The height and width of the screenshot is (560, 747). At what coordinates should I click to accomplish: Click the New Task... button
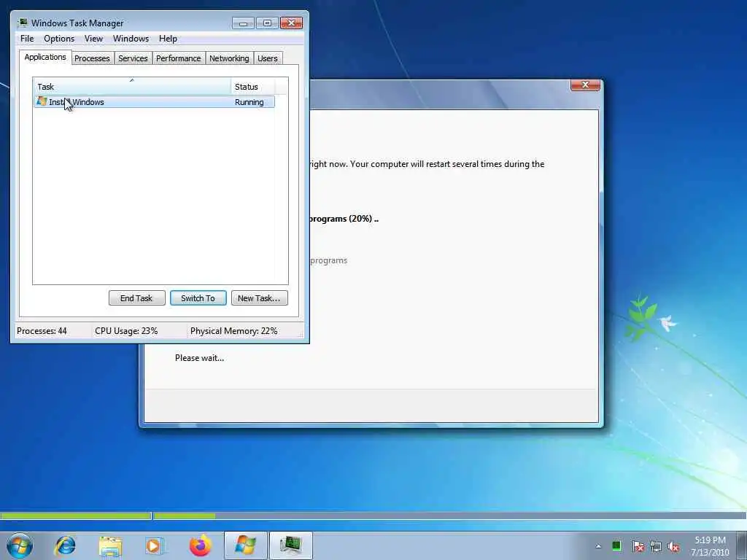coord(259,298)
